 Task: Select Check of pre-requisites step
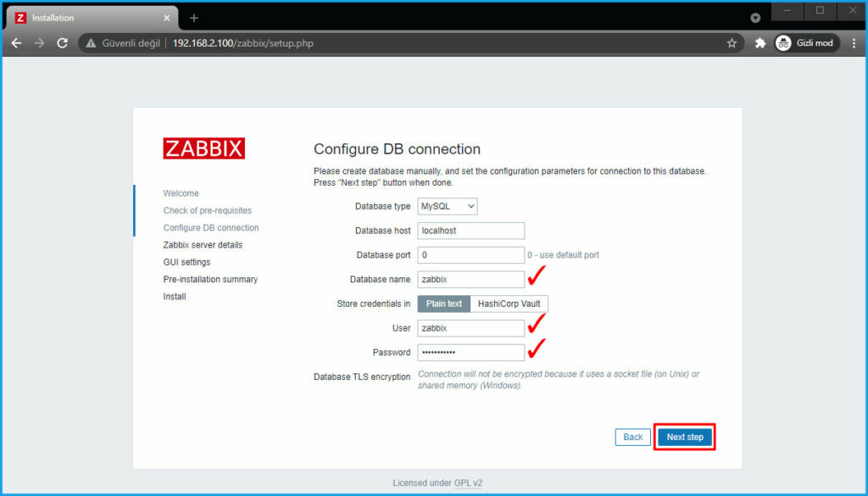click(208, 210)
